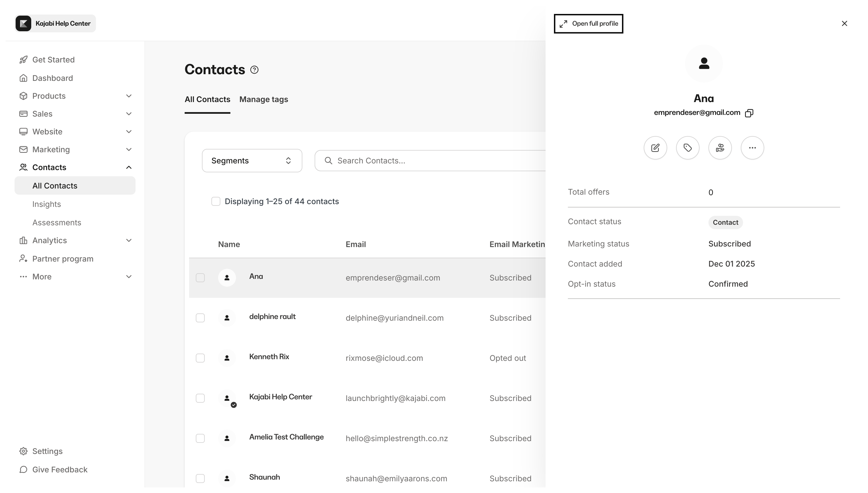Screen dimensions: 868x493
Task: Tick the checkbox for Kenneth Rix
Action: coord(200,358)
